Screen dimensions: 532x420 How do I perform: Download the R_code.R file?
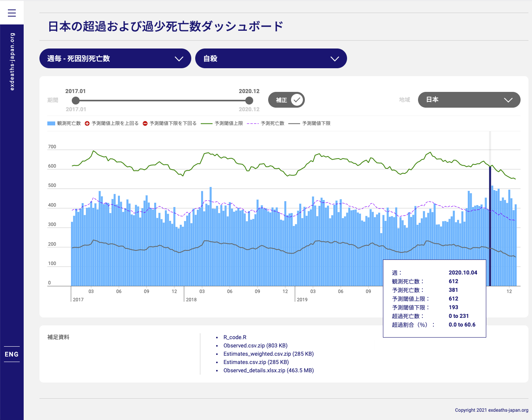click(x=235, y=337)
